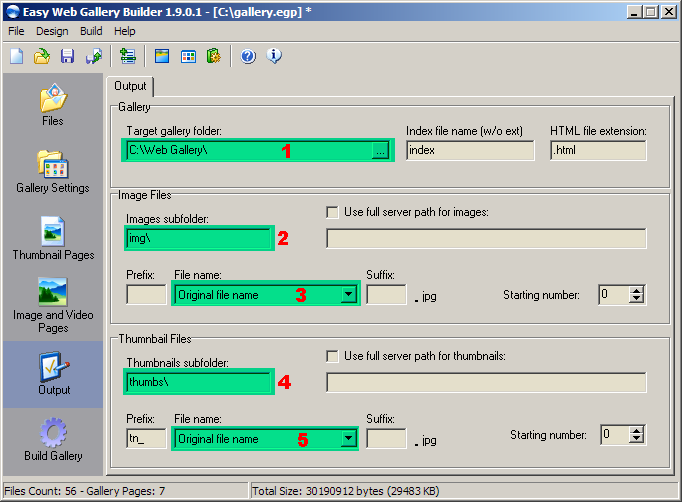Click the Thumbnails subfolder field
The height and width of the screenshot is (502, 682).
pyautogui.click(x=199, y=382)
